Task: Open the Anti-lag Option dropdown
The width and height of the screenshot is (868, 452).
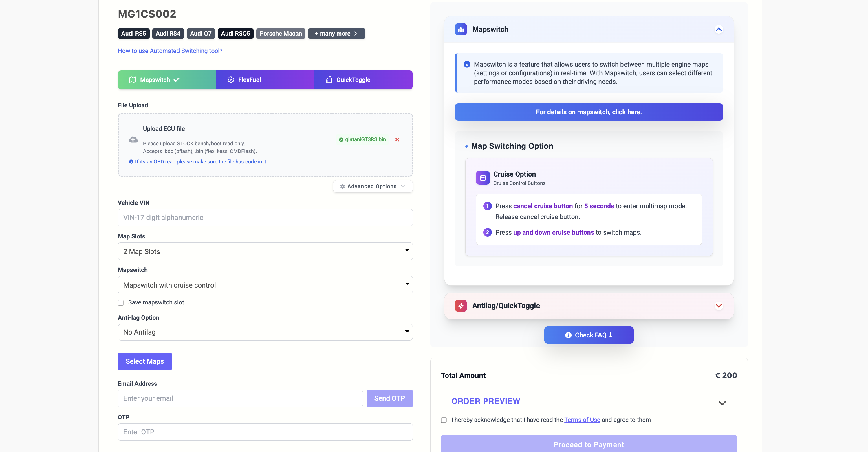Action: pos(265,332)
